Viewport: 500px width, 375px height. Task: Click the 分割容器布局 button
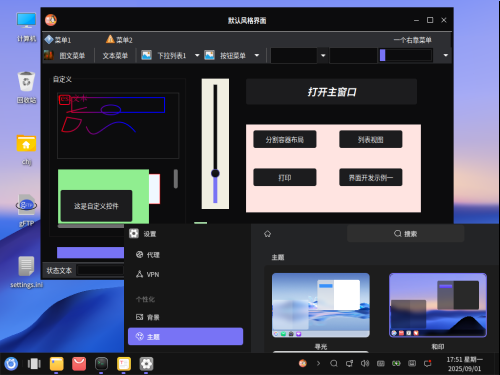pyautogui.click(x=285, y=139)
